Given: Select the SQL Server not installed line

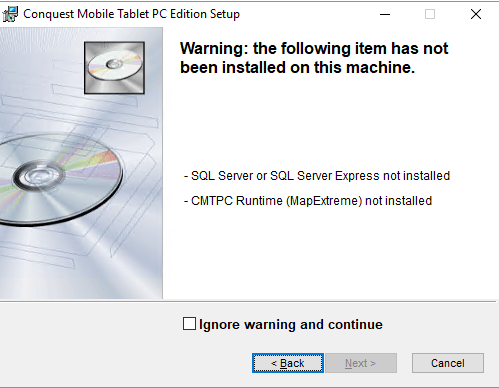Looking at the screenshot, I should click(317, 176).
